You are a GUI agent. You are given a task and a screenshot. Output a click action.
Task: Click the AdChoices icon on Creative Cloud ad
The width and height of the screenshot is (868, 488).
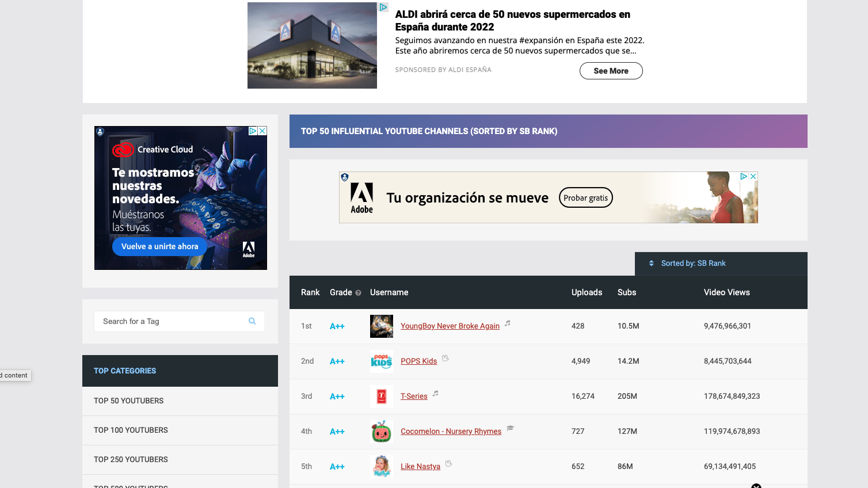(x=253, y=131)
